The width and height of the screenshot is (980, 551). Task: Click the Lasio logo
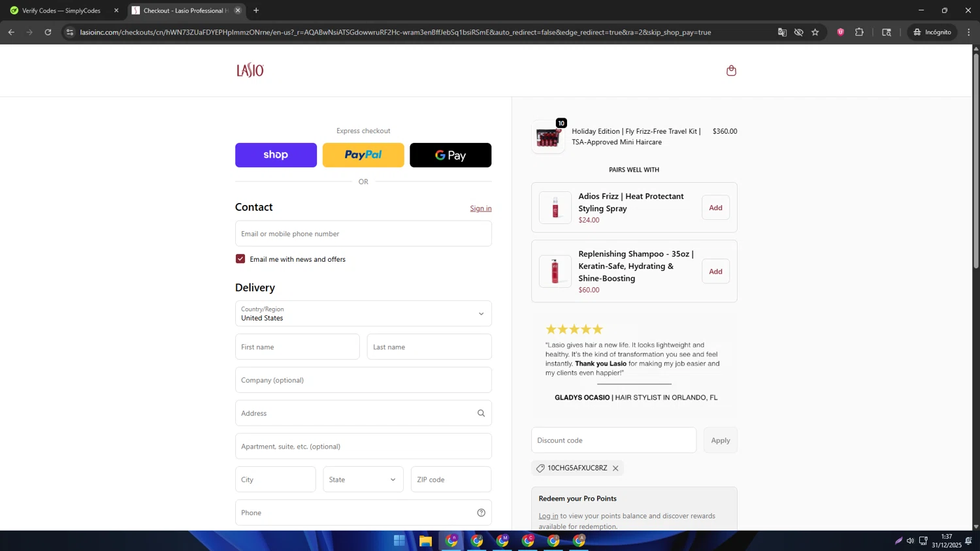[x=250, y=71]
